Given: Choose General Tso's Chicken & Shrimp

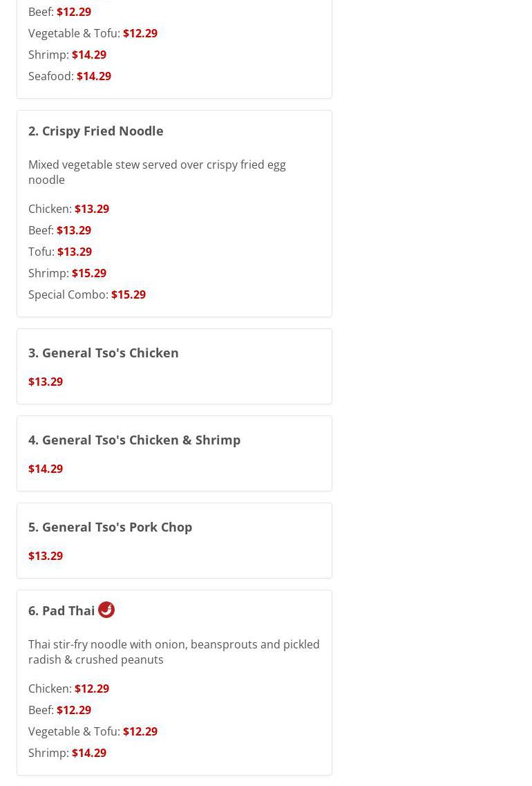Looking at the screenshot, I should tap(134, 440).
